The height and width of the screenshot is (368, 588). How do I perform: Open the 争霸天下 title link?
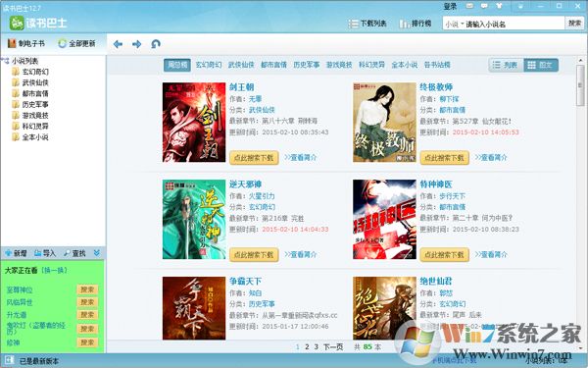[245, 281]
